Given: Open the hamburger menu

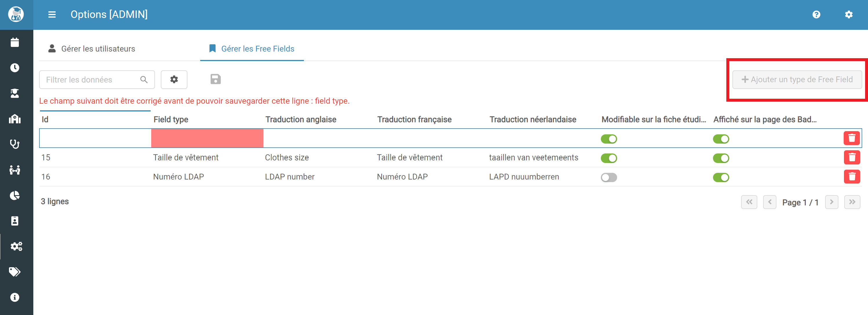Looking at the screenshot, I should pos(52,14).
